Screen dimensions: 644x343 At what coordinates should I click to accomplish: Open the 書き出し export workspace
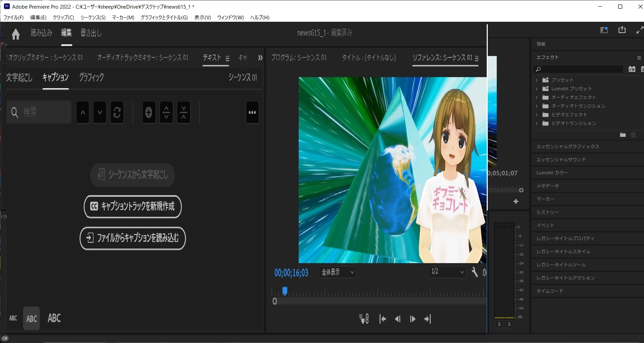pos(91,33)
